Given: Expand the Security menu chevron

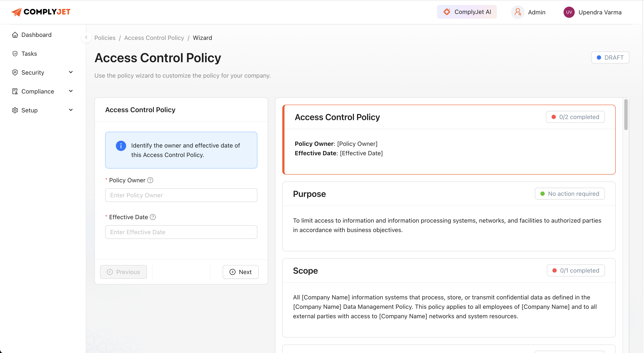Looking at the screenshot, I should pyautogui.click(x=71, y=72).
